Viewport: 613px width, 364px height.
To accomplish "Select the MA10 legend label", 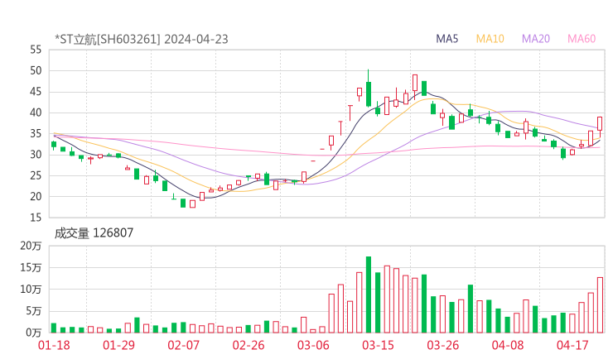I will pos(490,39).
